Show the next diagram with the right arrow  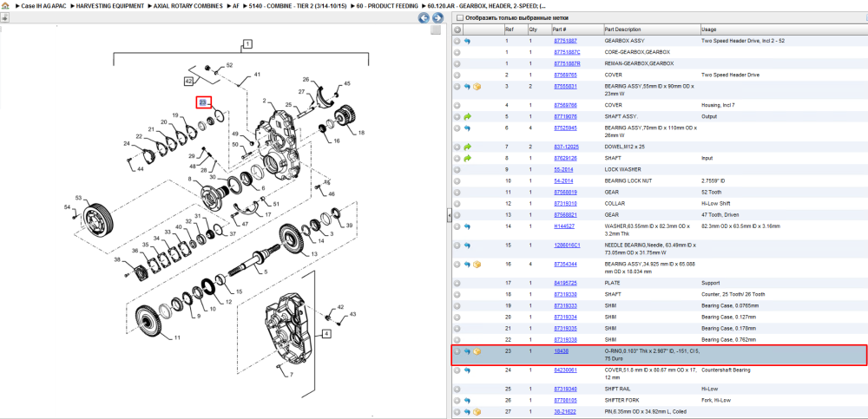tap(437, 17)
